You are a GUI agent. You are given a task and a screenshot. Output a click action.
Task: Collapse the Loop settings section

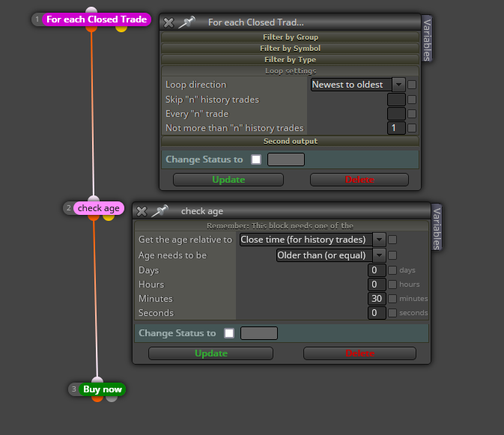(x=291, y=71)
